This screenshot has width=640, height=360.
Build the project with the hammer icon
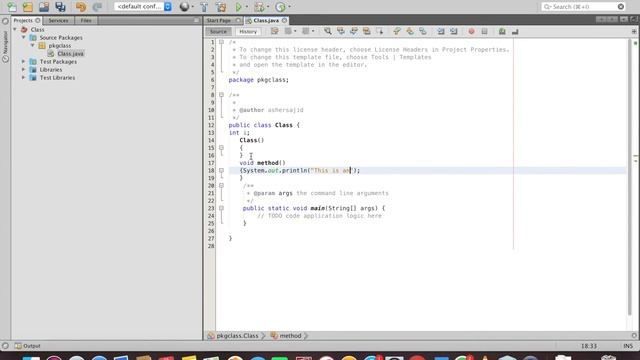204,7
